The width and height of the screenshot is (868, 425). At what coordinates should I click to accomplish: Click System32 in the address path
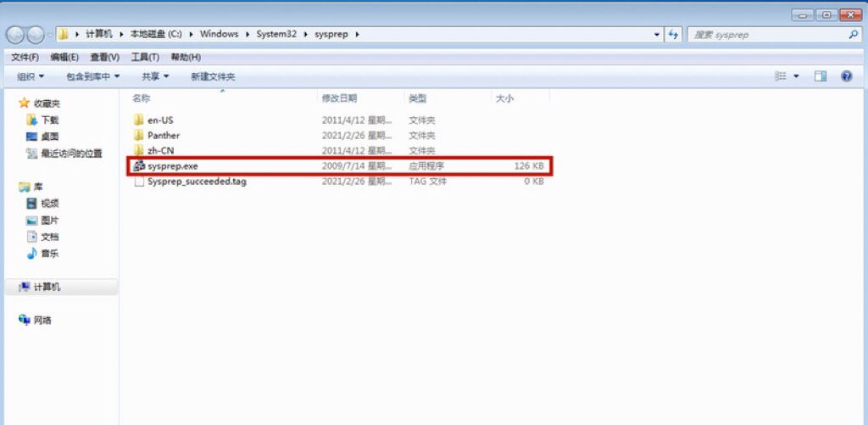click(x=276, y=34)
